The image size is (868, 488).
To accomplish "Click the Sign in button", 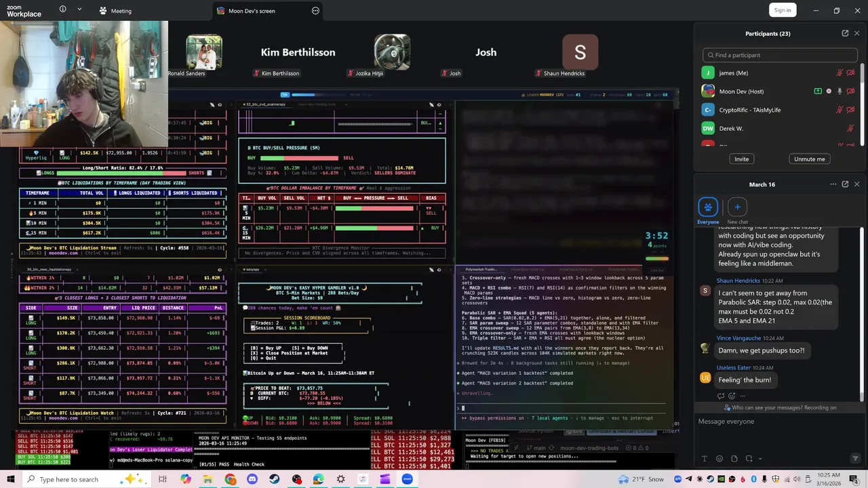I will [783, 9].
